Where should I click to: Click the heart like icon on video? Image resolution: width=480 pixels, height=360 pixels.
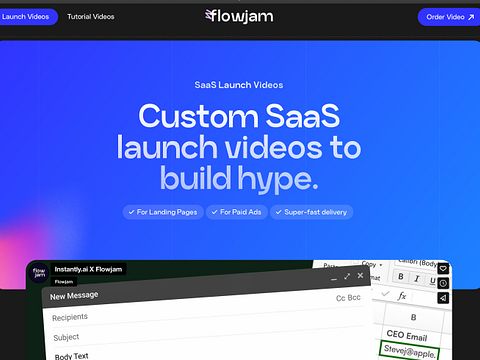pos(443,268)
